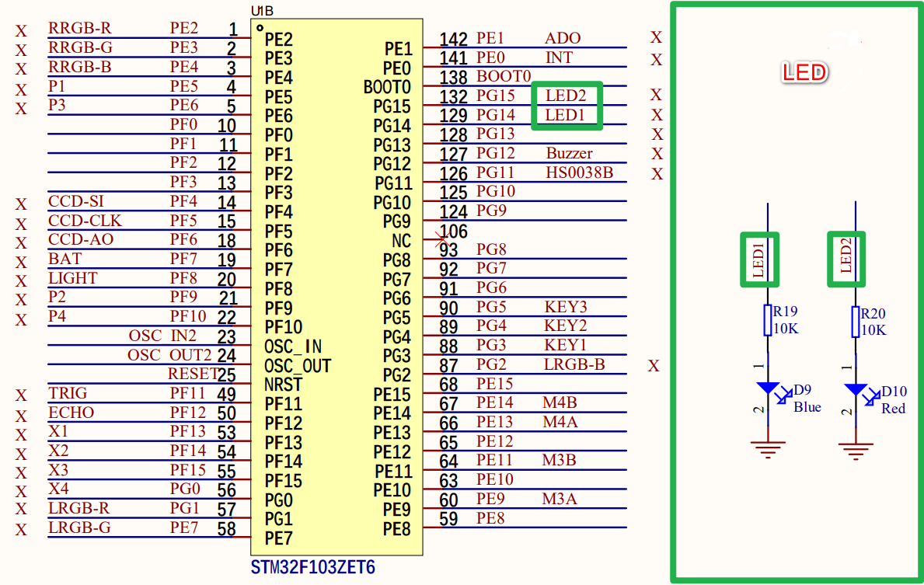The height and width of the screenshot is (585, 924).
Task: Click the ECHO net label
Action: 71,412
